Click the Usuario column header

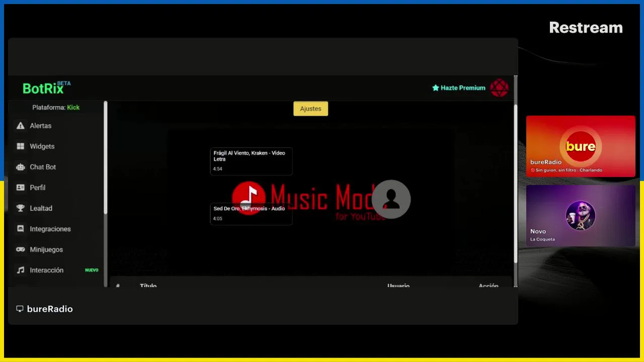tap(398, 285)
